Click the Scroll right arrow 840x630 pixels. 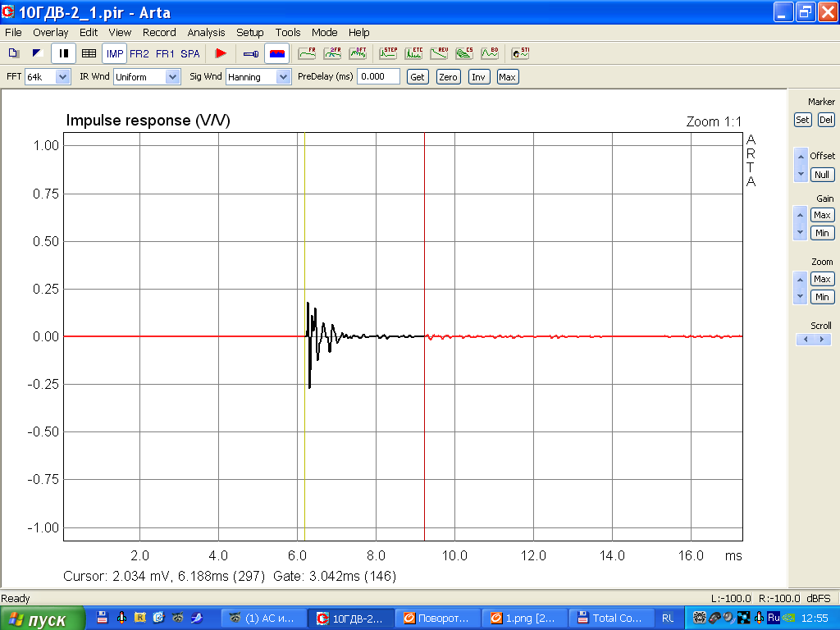click(822, 339)
